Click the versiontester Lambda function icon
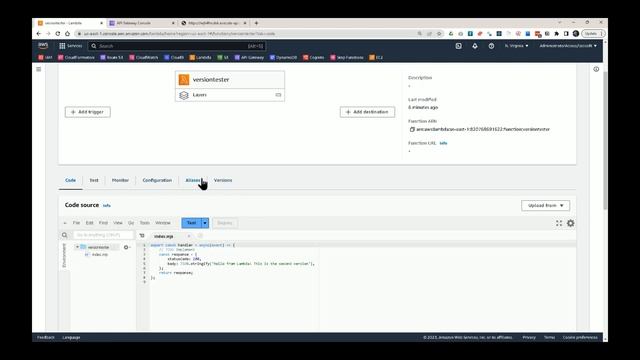Screen dimensions: 640x360 (x=184, y=80)
